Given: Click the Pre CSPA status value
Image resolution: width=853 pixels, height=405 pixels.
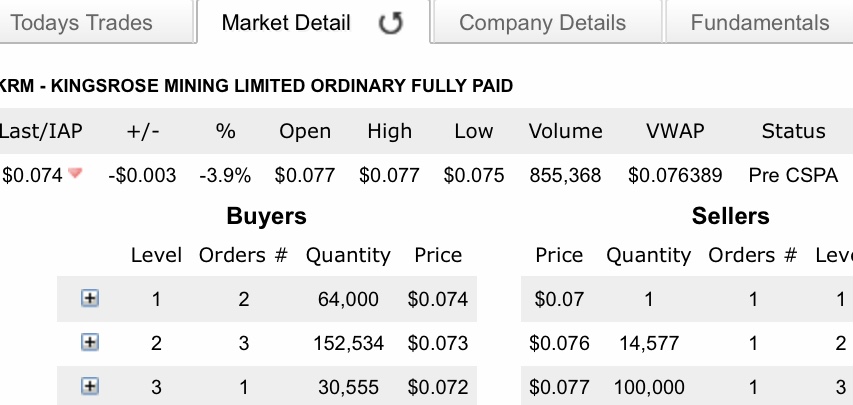Looking at the screenshot, I should [x=793, y=175].
